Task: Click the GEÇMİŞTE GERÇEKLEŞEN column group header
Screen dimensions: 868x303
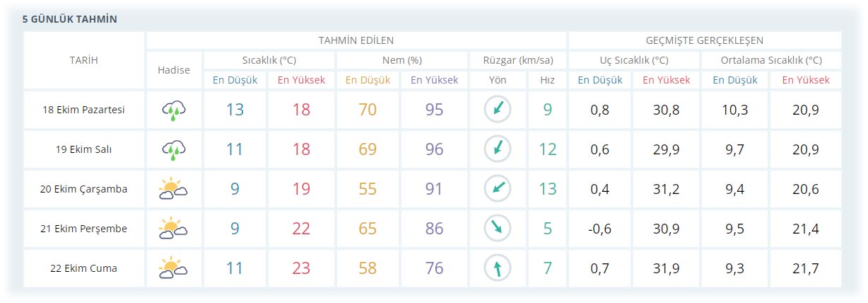Action: (x=704, y=40)
